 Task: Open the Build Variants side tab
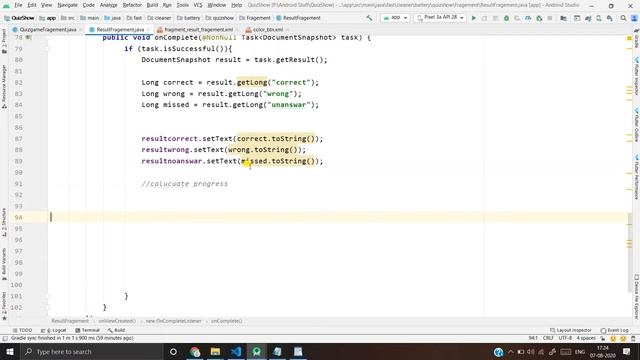point(4,264)
